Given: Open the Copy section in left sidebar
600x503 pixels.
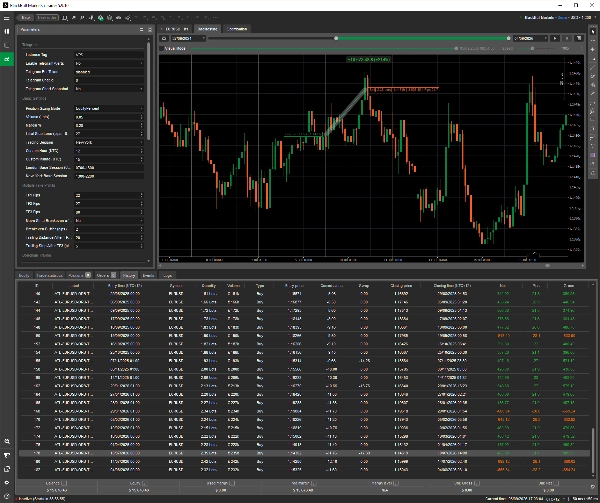Looking at the screenshot, I should tap(7, 45).
